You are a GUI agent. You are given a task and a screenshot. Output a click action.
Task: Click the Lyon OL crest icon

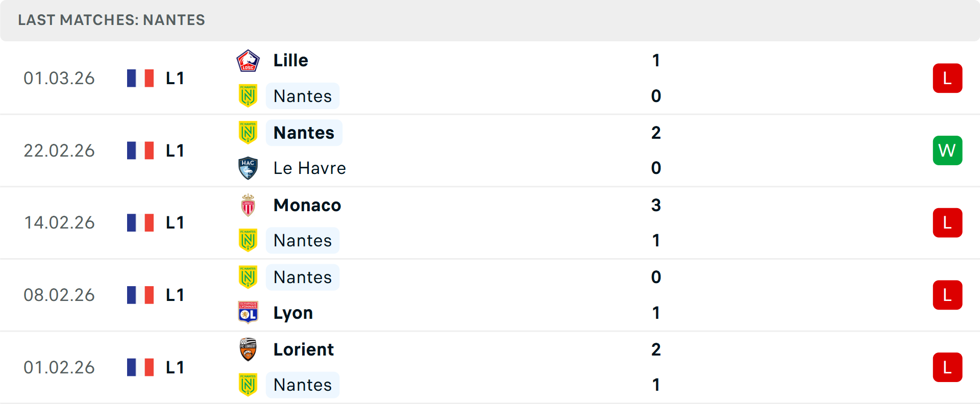(248, 313)
